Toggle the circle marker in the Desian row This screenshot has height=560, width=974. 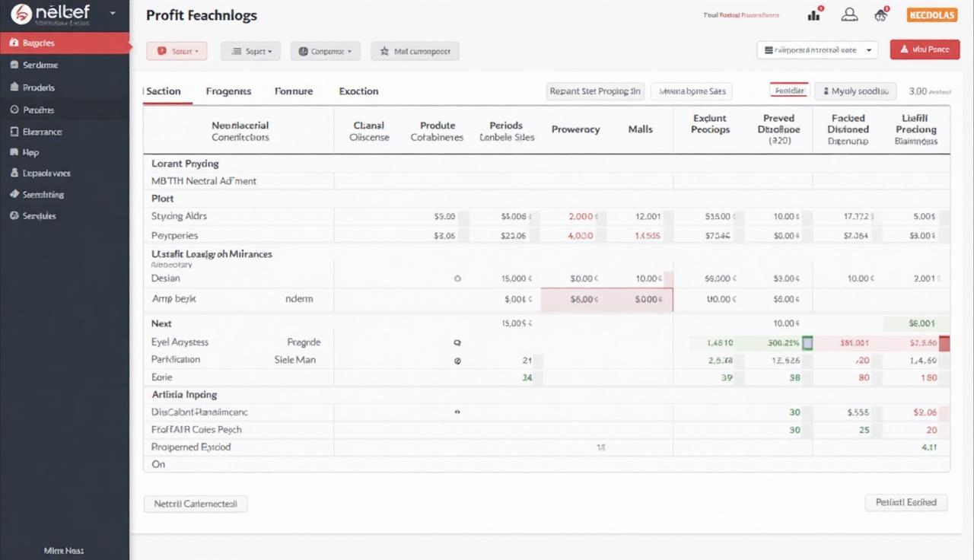point(457,278)
